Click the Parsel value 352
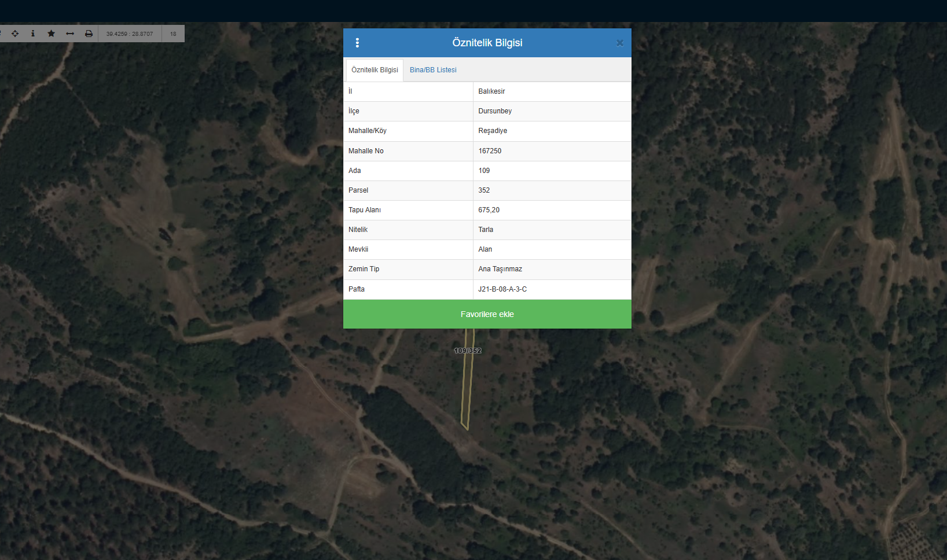The width and height of the screenshot is (947, 560). coord(484,190)
